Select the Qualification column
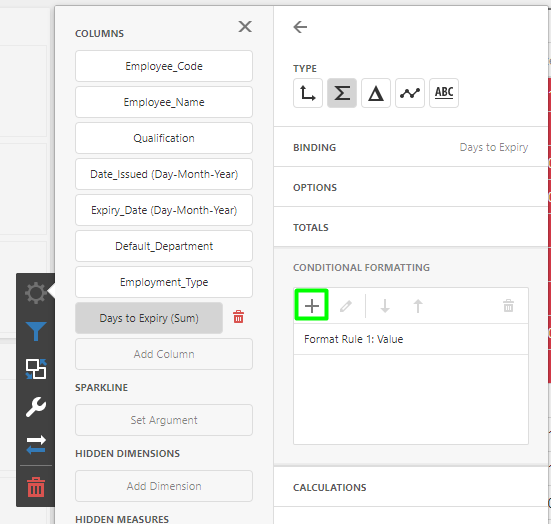Image resolution: width=551 pixels, height=524 pixels. coord(164,138)
